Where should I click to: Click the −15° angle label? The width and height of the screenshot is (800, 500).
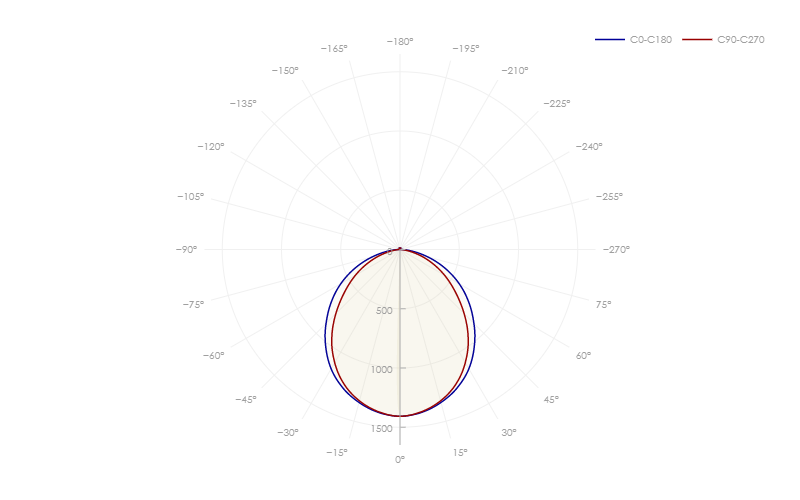(337, 453)
